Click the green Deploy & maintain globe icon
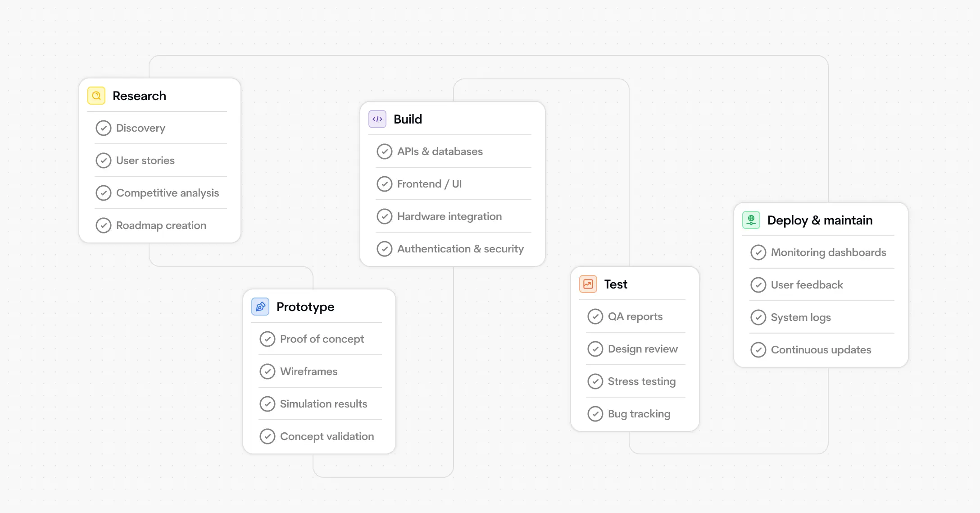 [x=751, y=220]
